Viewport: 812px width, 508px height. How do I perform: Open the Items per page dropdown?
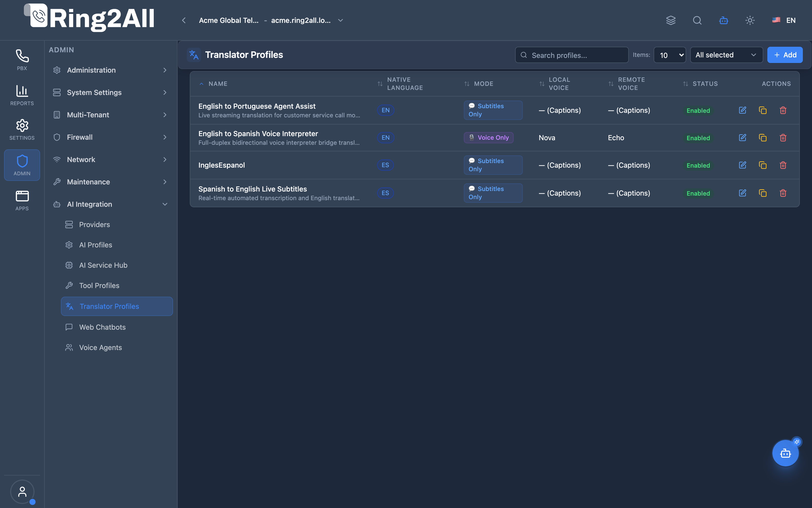(669, 55)
